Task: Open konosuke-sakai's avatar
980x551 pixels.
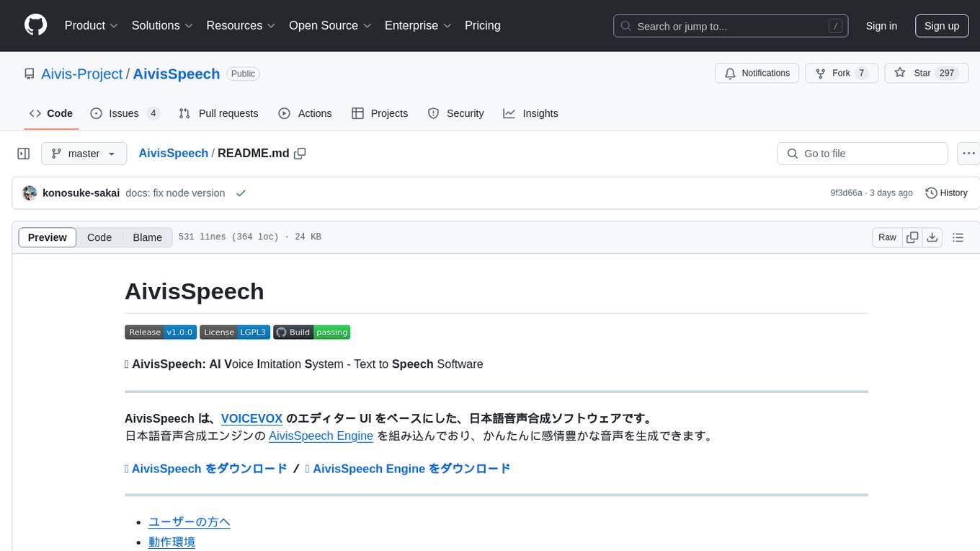Action: pyautogui.click(x=30, y=193)
